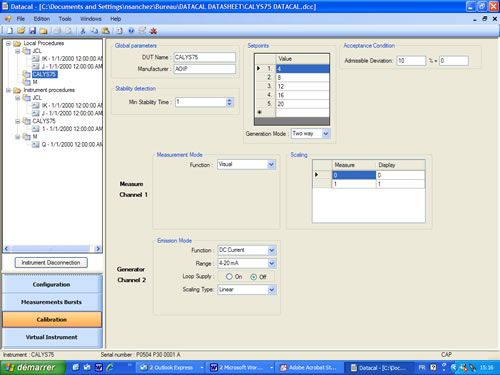
Task: Select the 1 - 1/1/2000 entry under CALYS75
Action: [x=72, y=129]
